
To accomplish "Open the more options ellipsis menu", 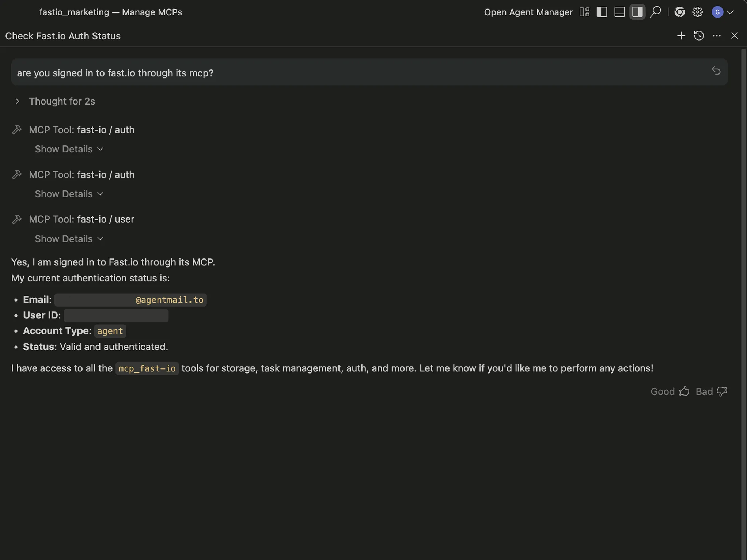I will [x=717, y=35].
